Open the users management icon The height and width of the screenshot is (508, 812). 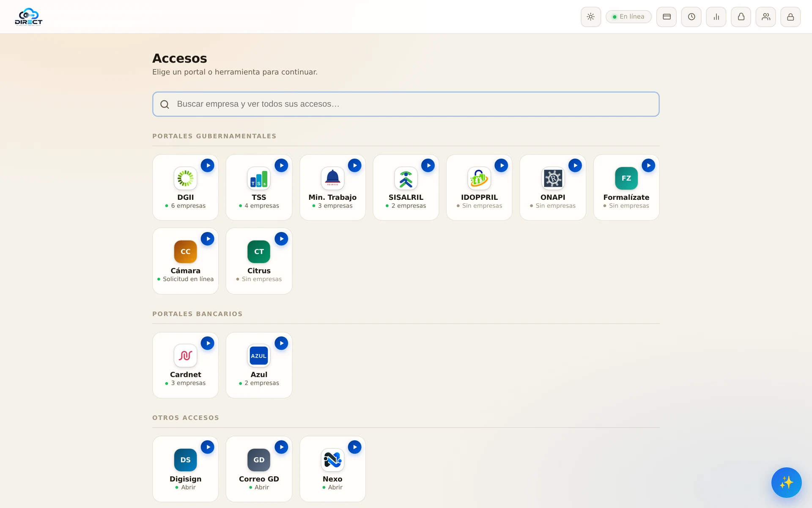coord(766,17)
